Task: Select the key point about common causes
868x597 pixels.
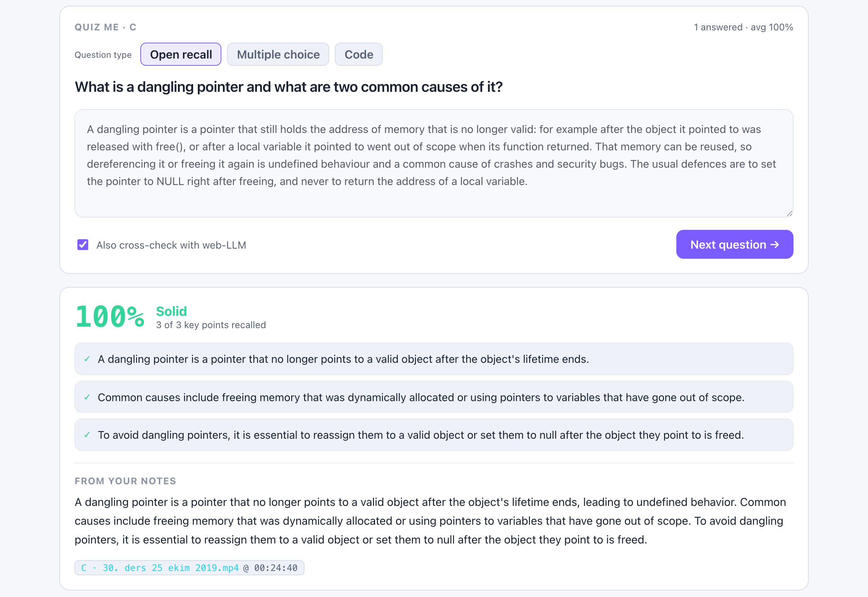Action: tap(434, 397)
